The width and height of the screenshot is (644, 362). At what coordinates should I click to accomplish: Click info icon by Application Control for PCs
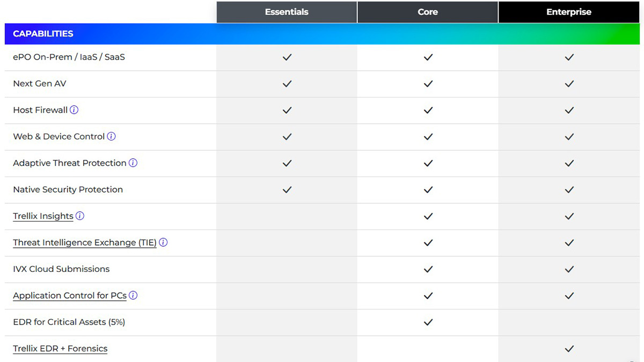tap(133, 295)
